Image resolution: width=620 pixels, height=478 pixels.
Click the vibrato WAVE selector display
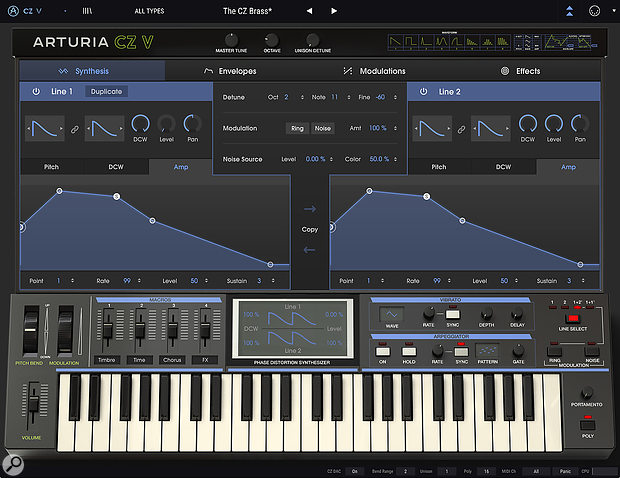point(391,314)
